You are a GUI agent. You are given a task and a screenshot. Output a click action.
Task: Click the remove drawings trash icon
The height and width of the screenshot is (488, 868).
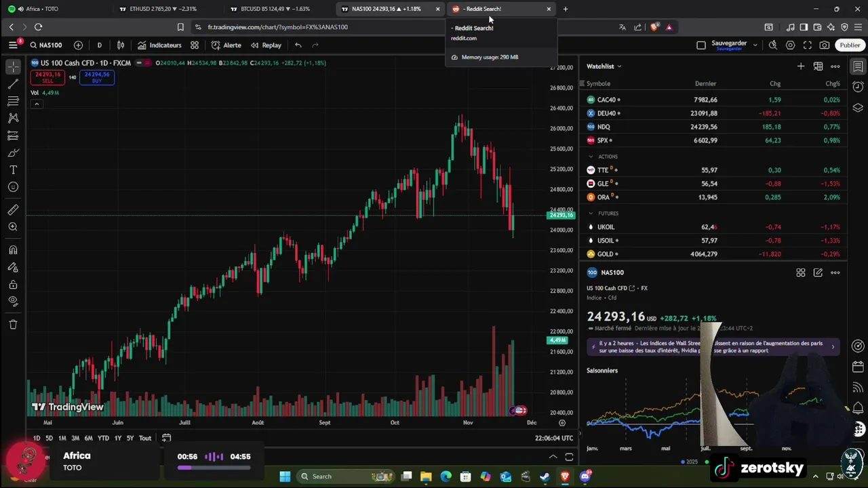(13, 325)
